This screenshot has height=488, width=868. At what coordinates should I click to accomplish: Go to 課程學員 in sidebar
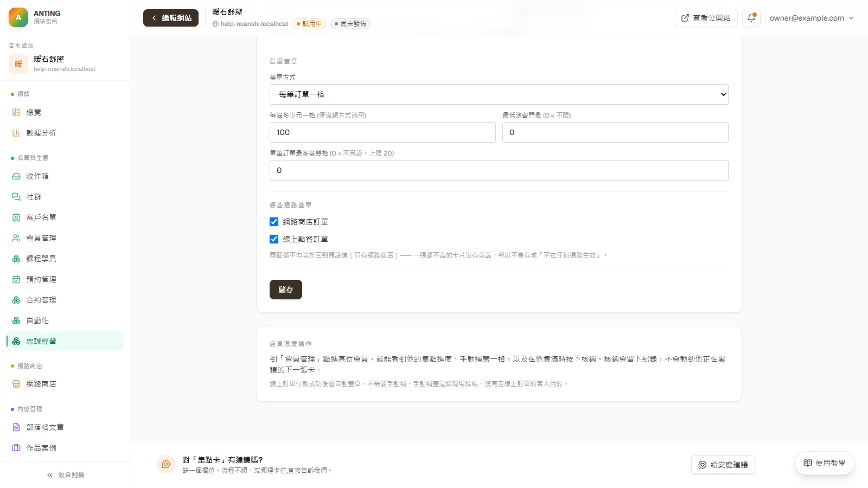[x=65, y=259]
